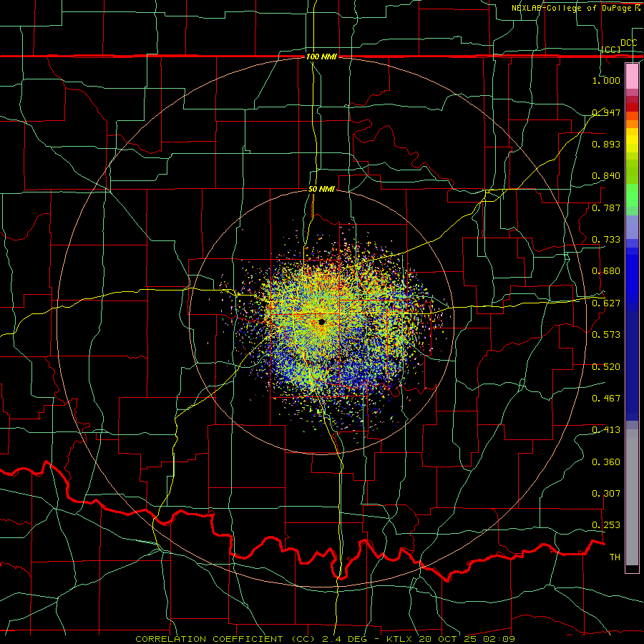The width and height of the screenshot is (644, 644).
Task: Click the 50 NMI range ring label
Action: pos(321,189)
